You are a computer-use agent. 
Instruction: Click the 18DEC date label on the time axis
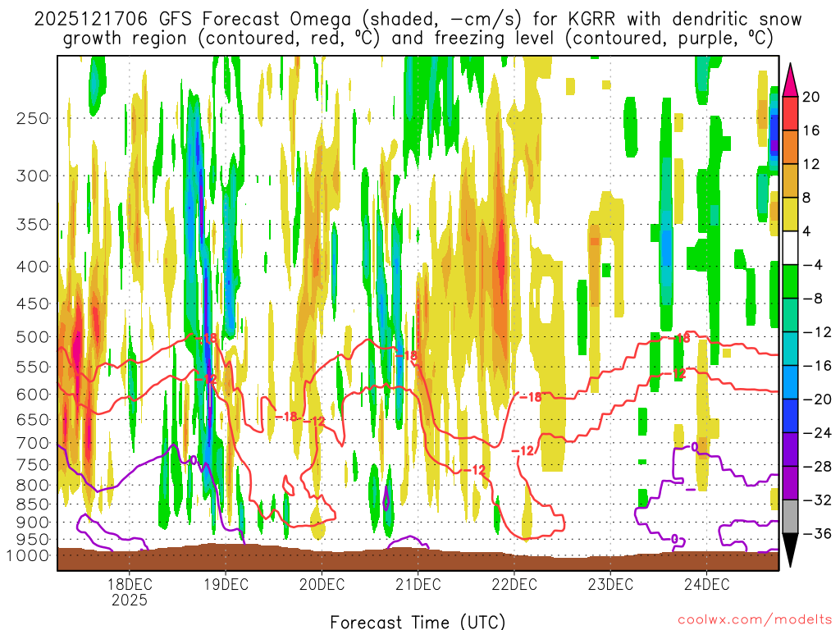click(x=130, y=585)
